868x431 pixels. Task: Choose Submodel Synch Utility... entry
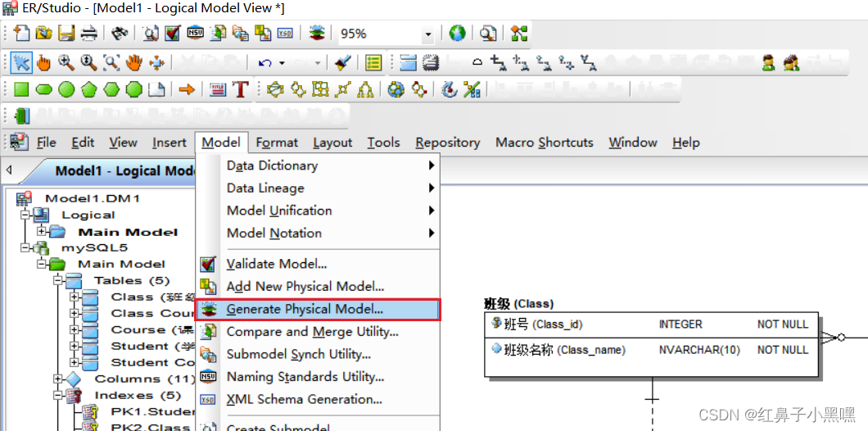tap(318, 354)
